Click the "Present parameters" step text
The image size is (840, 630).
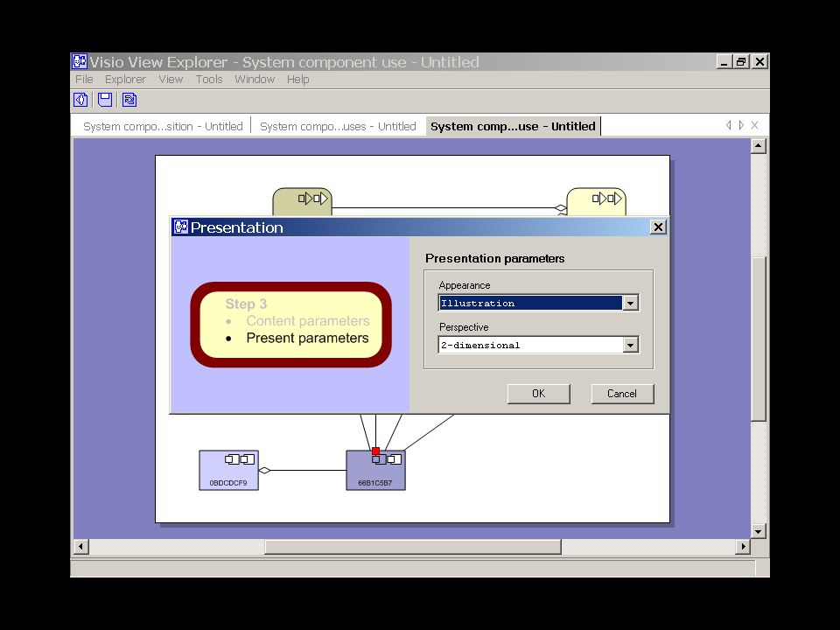[x=307, y=338]
